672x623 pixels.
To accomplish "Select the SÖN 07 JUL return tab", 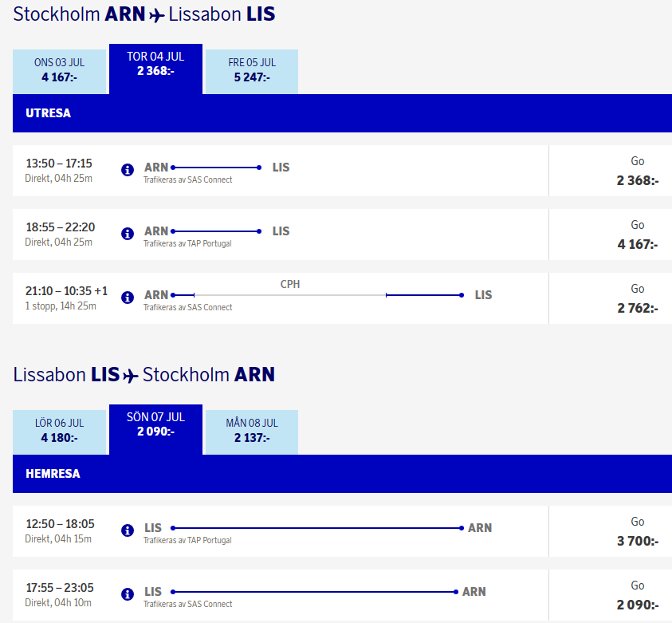I will tap(155, 424).
